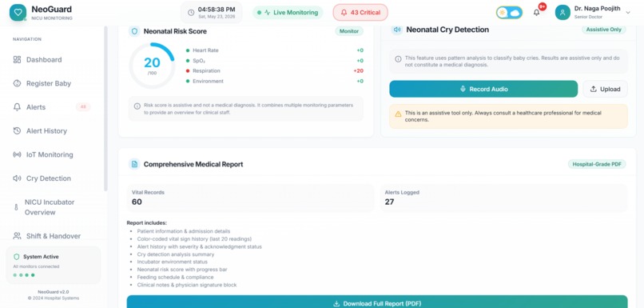Click 'Feeding schedule & compliance' list item

click(x=175, y=277)
